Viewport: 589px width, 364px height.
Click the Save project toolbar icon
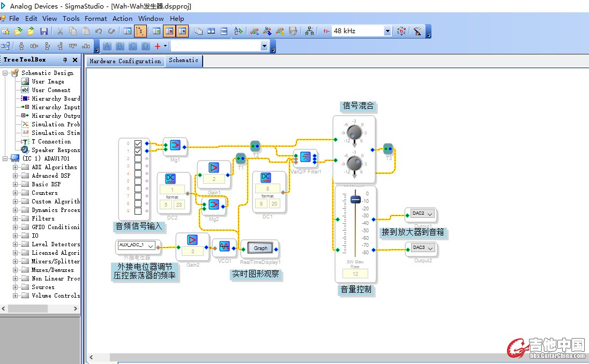click(44, 31)
